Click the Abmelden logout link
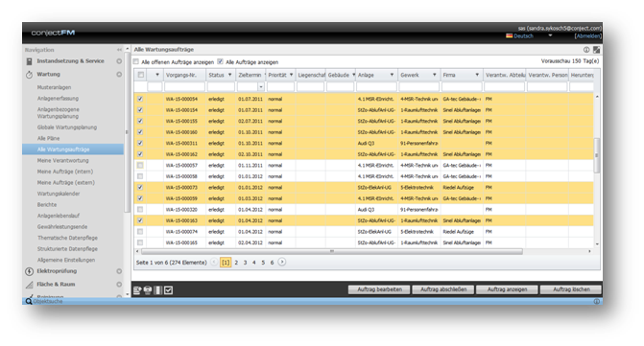This screenshot has width=644, height=346. coord(587,36)
